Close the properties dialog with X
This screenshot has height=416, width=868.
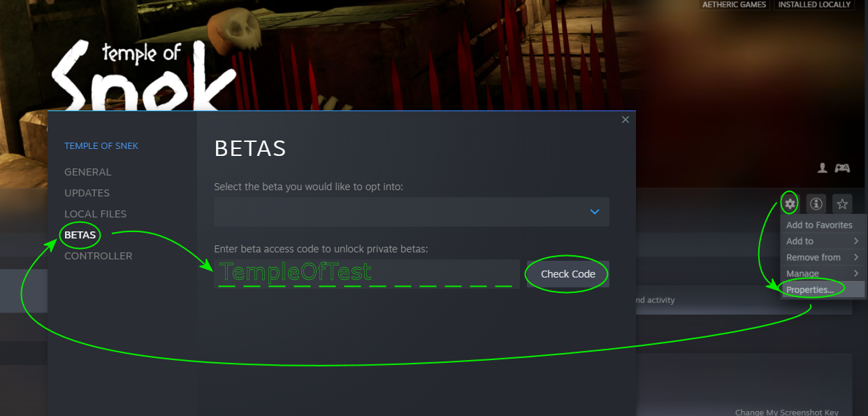625,120
